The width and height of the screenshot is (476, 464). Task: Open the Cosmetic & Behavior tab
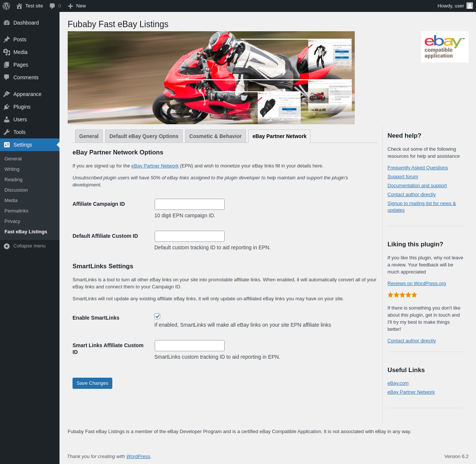pyautogui.click(x=215, y=136)
